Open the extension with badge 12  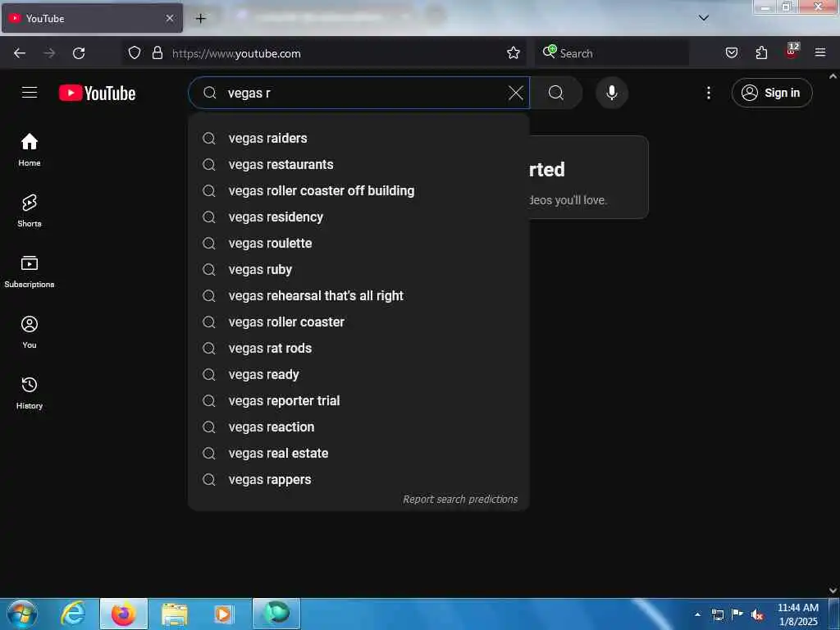pyautogui.click(x=792, y=52)
